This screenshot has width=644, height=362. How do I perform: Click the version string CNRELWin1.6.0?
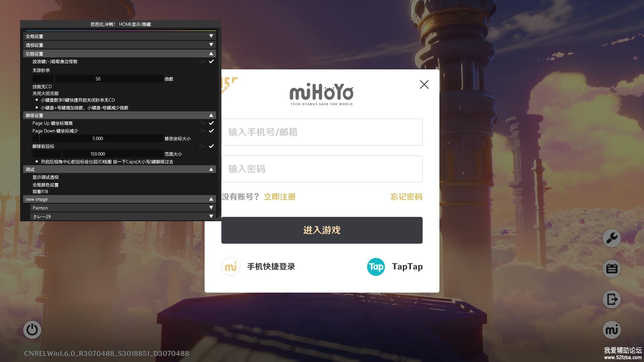(106, 353)
